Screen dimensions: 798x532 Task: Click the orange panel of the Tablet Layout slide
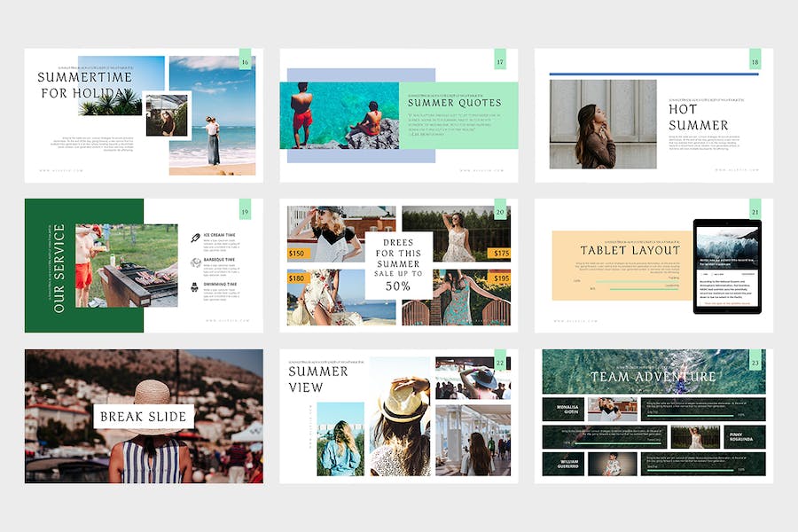pos(622,266)
